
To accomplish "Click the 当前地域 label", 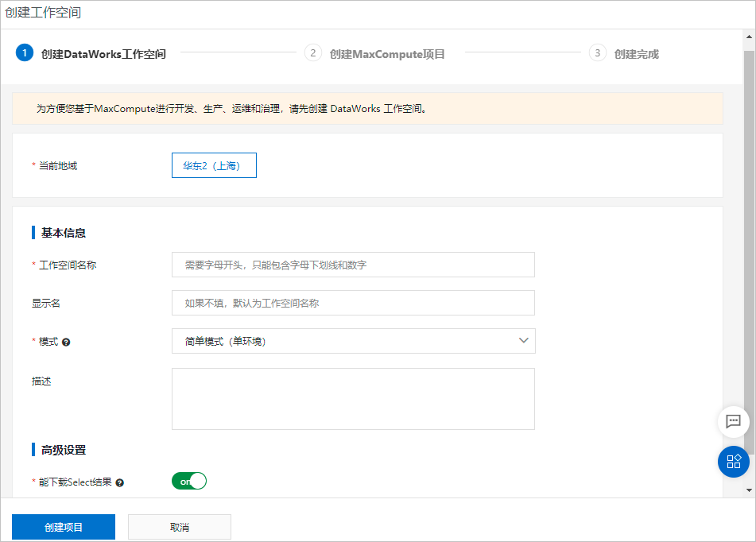I will 58,166.
